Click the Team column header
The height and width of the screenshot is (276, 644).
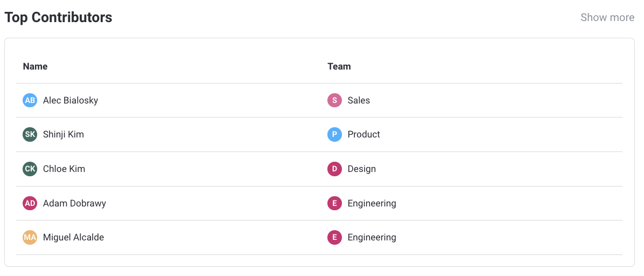(339, 66)
